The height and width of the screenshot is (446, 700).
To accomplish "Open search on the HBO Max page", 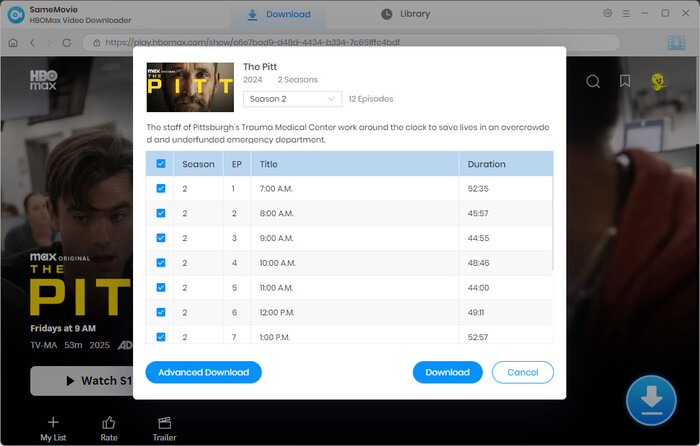I will (x=593, y=81).
